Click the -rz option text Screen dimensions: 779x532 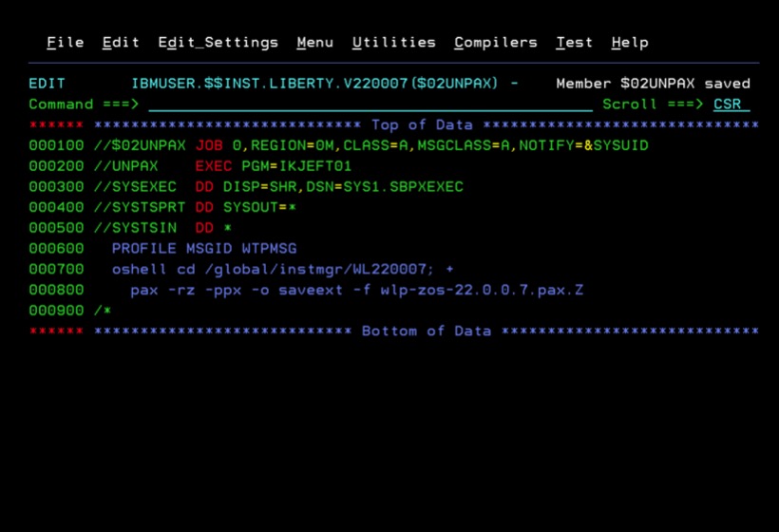(x=181, y=290)
